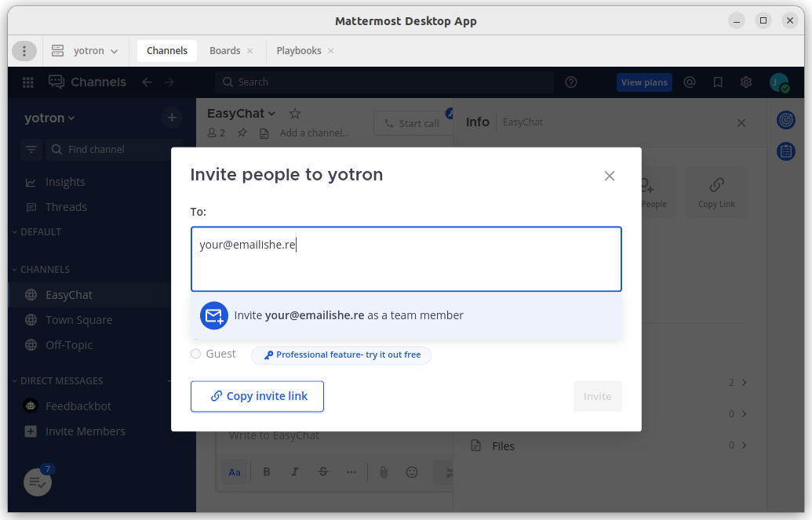The image size is (812, 520).
Task: Open saved posts bookmark icon
Action: (718, 82)
